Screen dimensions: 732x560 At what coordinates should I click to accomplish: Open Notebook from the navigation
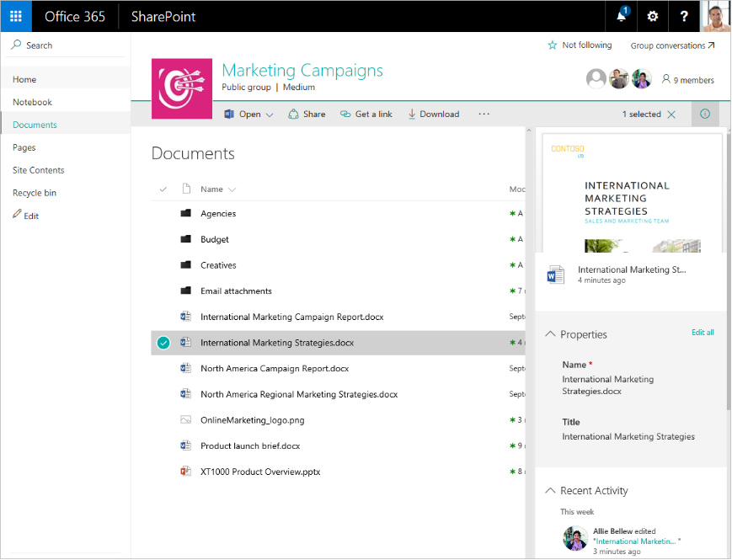point(32,102)
